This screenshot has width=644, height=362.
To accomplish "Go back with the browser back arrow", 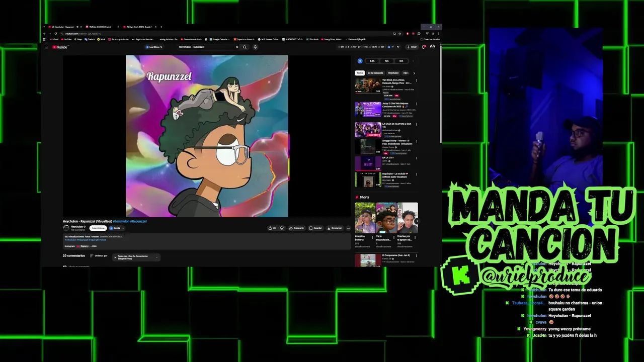I will (44, 34).
